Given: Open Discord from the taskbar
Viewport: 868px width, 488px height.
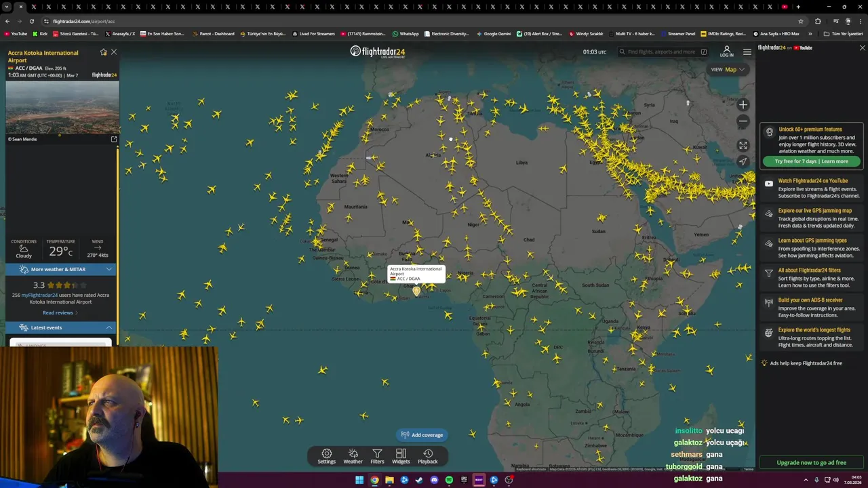Looking at the screenshot, I should pos(434,480).
